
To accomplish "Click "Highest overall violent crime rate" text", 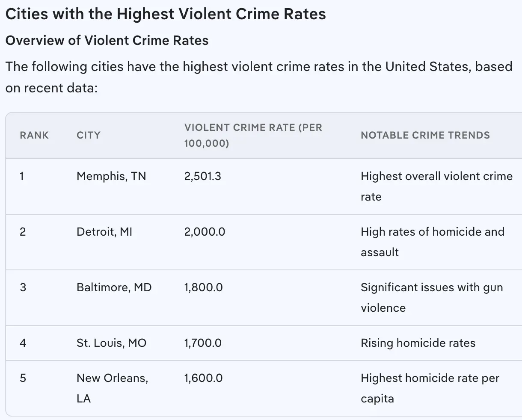I will [x=436, y=186].
